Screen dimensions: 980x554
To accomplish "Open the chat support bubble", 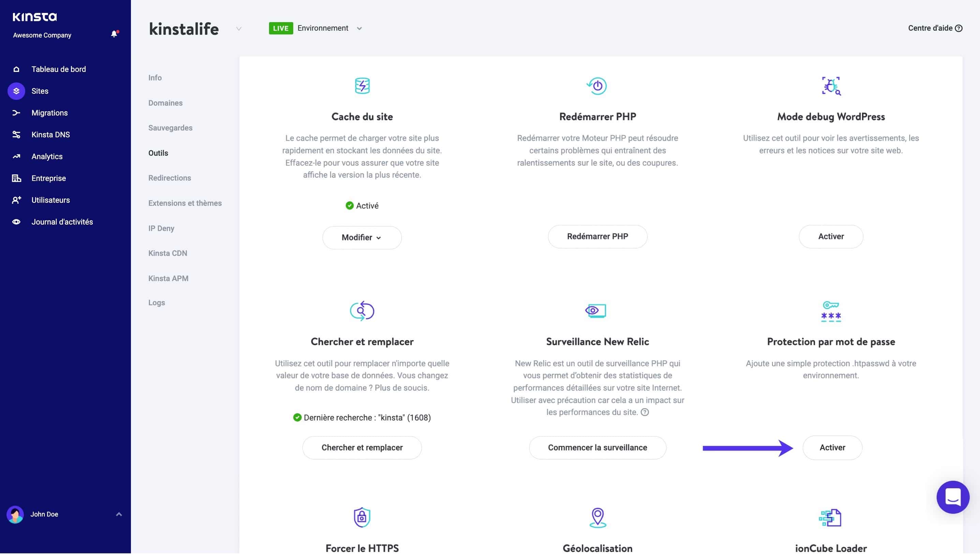I will click(x=953, y=497).
